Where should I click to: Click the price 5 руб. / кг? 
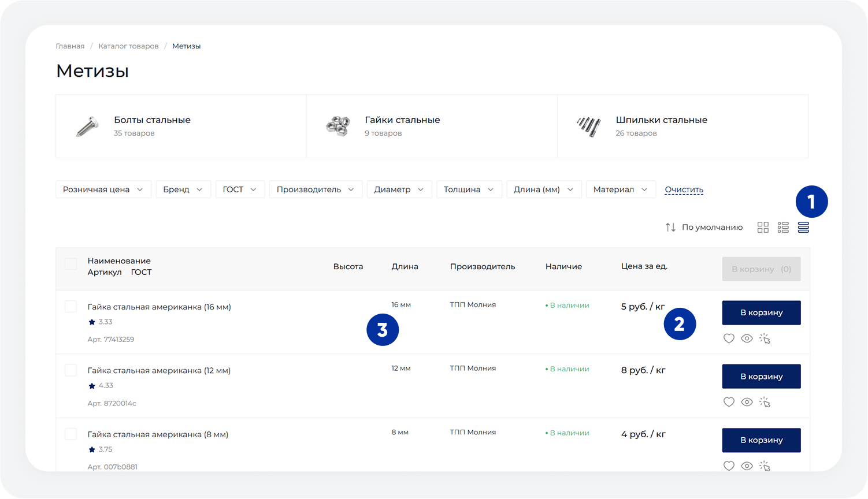pos(643,307)
